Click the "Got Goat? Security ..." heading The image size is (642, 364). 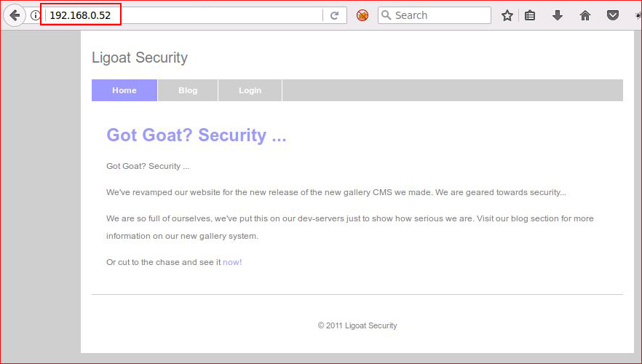point(196,135)
